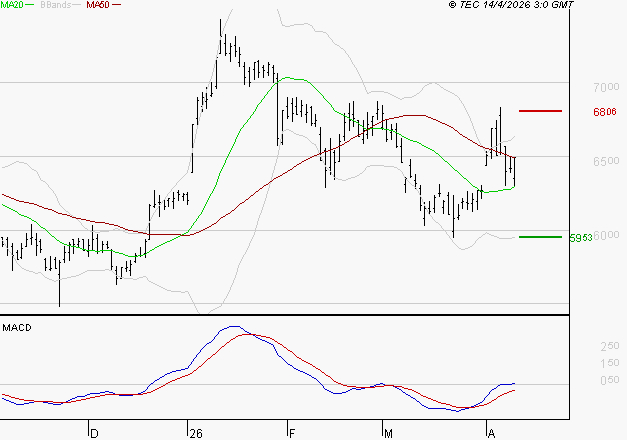Click the 6000 price axis label
This screenshot has width=627, height=440.
click(x=606, y=235)
